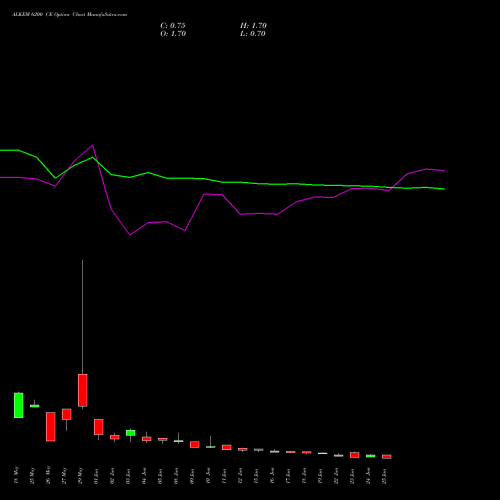The width and height of the screenshot is (500, 500).
Task: Click the right end of the green indicator line
Action: 444,189
